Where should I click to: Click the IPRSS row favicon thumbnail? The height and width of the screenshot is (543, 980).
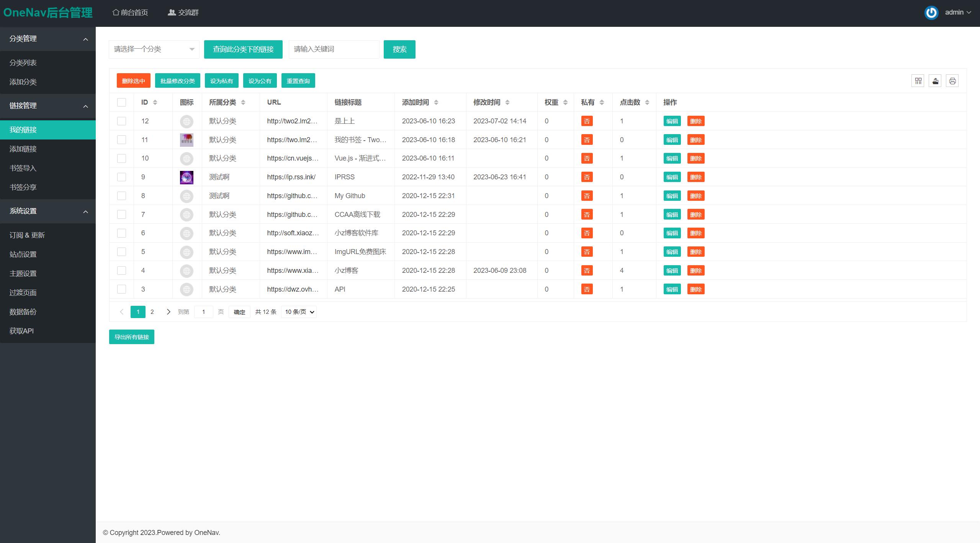(187, 177)
